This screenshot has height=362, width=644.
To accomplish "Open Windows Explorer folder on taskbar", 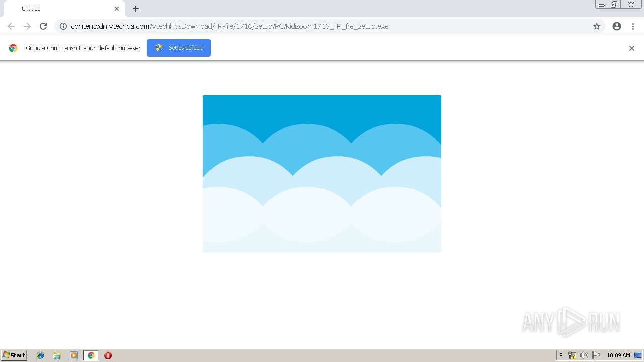I will 57,355.
